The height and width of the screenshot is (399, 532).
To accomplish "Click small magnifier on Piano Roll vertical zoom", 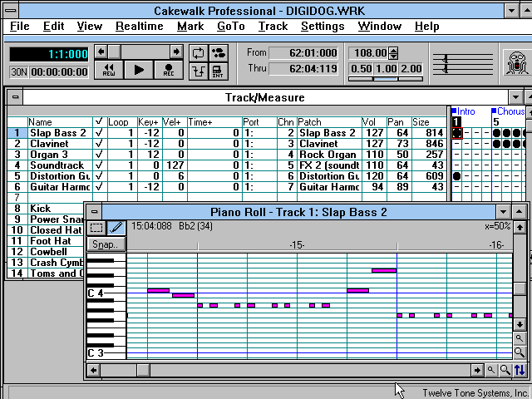I will click(520, 338).
